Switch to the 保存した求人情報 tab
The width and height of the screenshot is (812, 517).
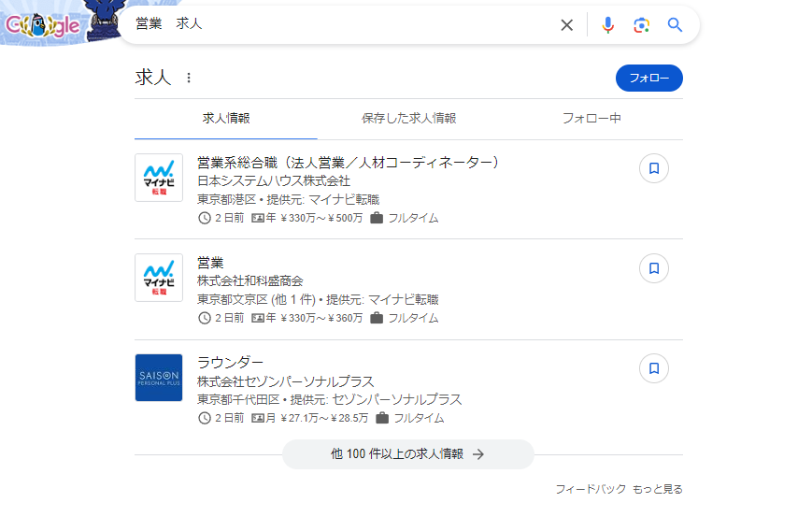tap(408, 119)
